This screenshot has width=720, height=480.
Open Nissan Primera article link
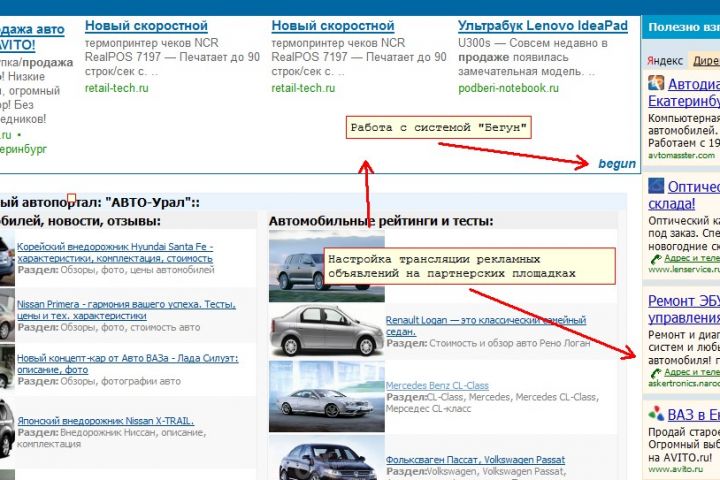click(126, 310)
